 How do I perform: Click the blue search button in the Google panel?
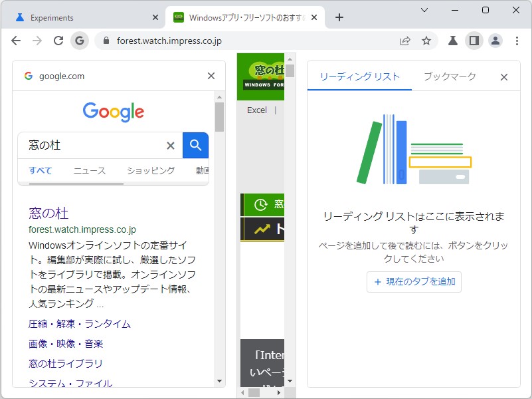pos(195,145)
